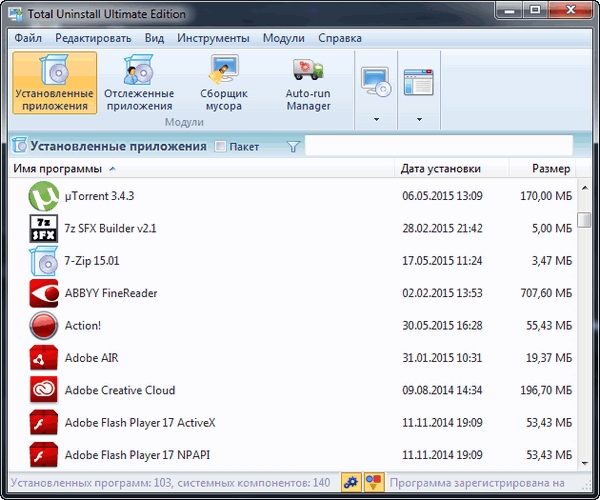Open the Auto-run Manager module
Image resolution: width=600 pixels, height=500 pixels.
308,84
